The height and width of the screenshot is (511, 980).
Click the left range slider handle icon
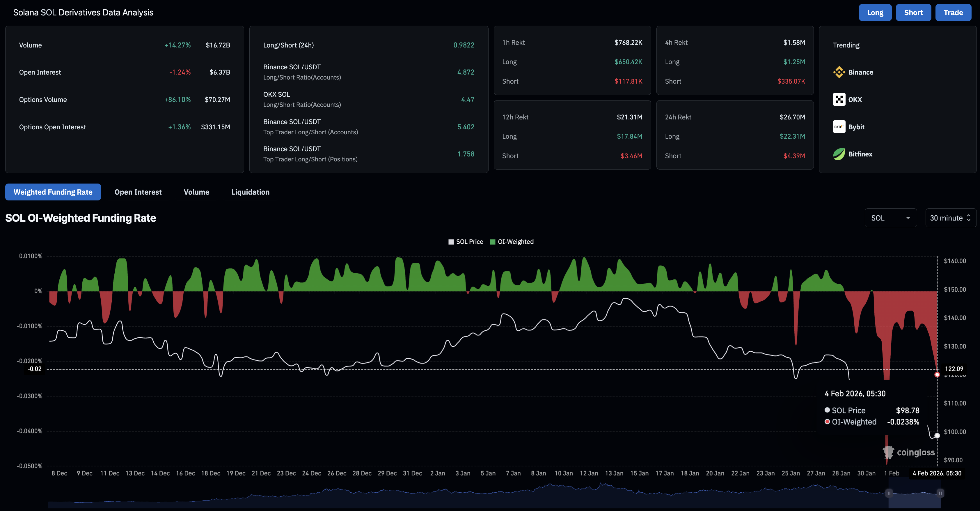tap(889, 494)
